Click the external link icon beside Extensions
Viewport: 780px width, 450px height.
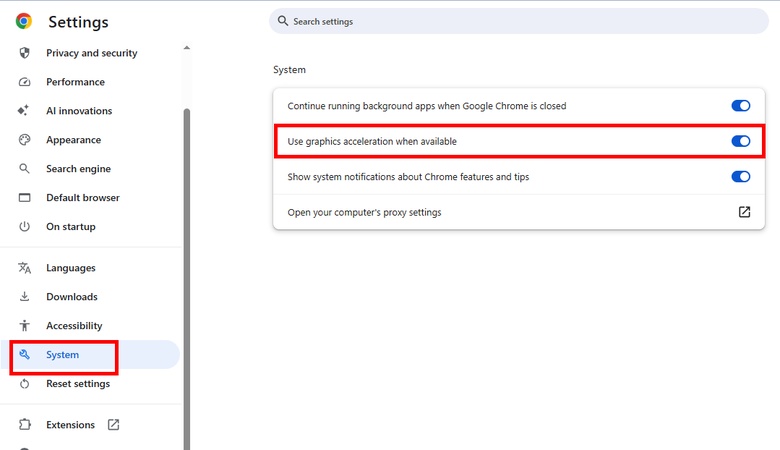pos(113,424)
